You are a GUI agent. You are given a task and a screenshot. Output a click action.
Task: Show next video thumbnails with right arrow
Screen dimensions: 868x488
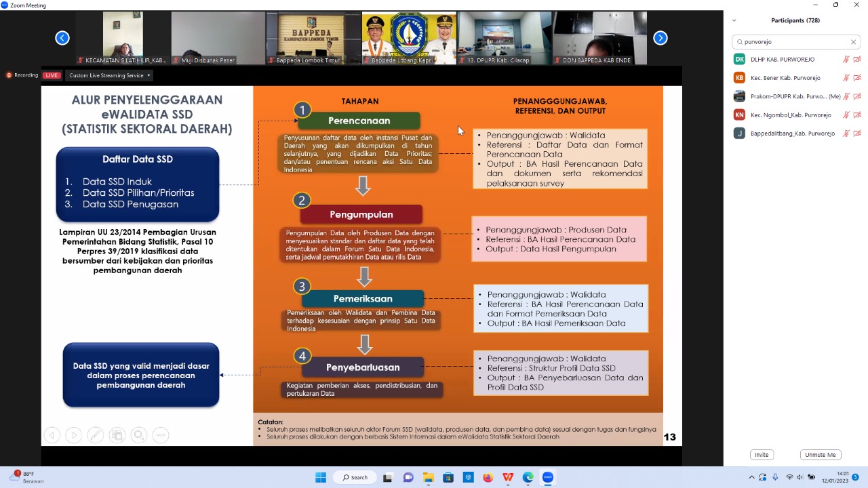point(660,38)
